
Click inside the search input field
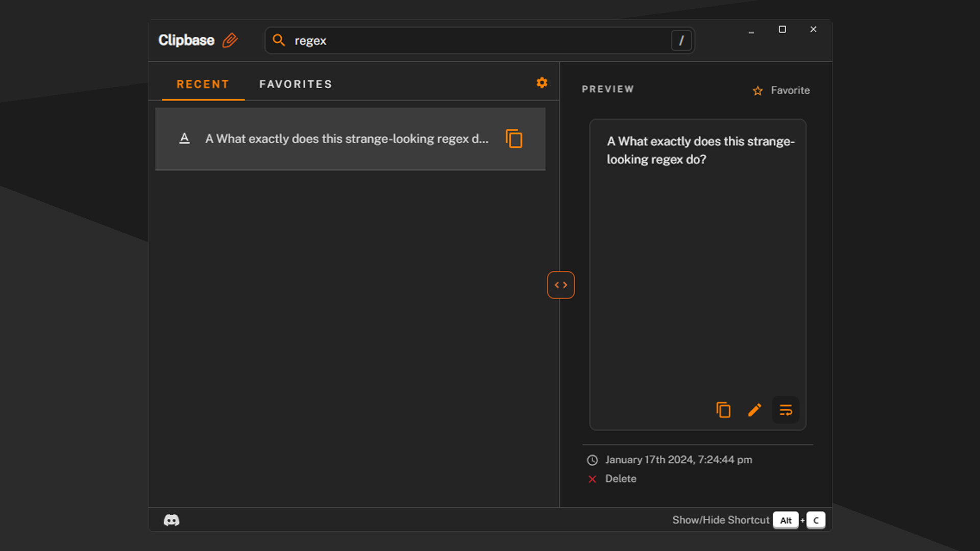click(x=459, y=40)
